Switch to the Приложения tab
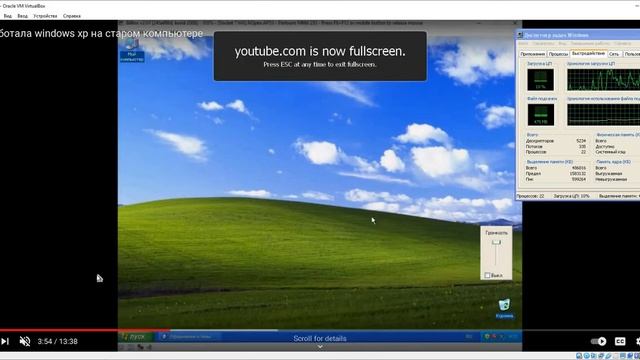Image resolution: width=640 pixels, height=360 pixels. [533, 54]
